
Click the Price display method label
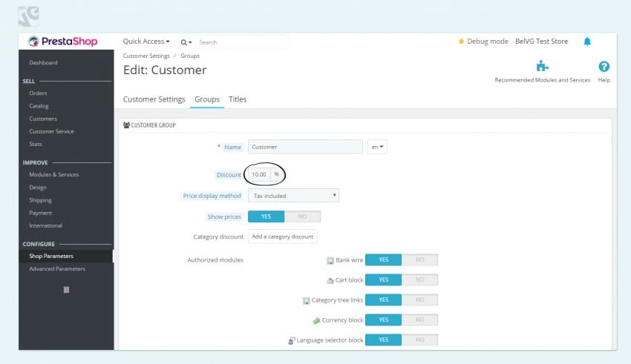(x=212, y=196)
